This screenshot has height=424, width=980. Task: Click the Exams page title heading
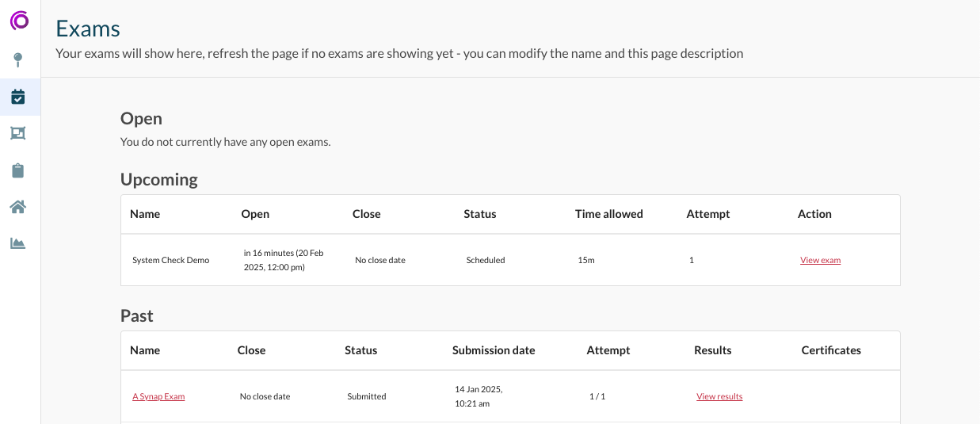[88, 29]
